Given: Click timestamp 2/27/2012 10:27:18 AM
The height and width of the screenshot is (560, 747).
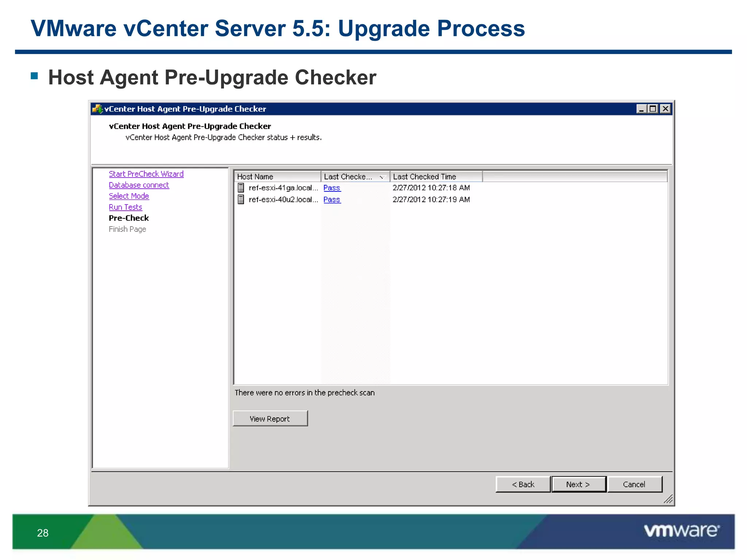Looking at the screenshot, I should tap(431, 188).
